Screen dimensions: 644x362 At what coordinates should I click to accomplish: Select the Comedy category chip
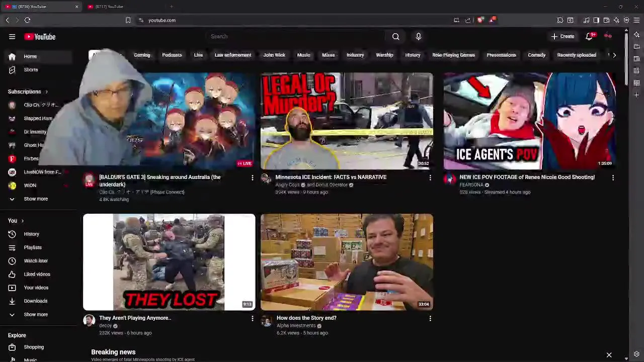click(x=536, y=55)
